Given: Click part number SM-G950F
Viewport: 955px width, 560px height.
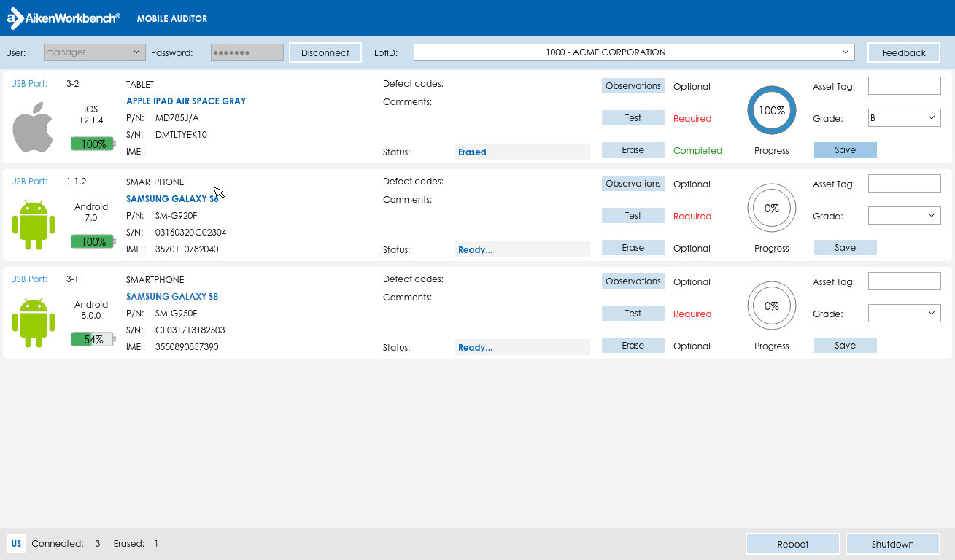Looking at the screenshot, I should 176,314.
